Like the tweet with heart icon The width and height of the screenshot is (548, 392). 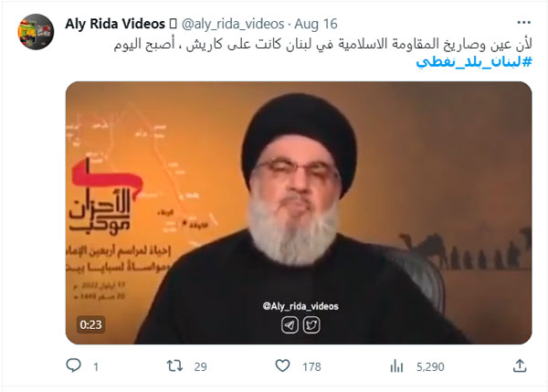[x=282, y=366]
